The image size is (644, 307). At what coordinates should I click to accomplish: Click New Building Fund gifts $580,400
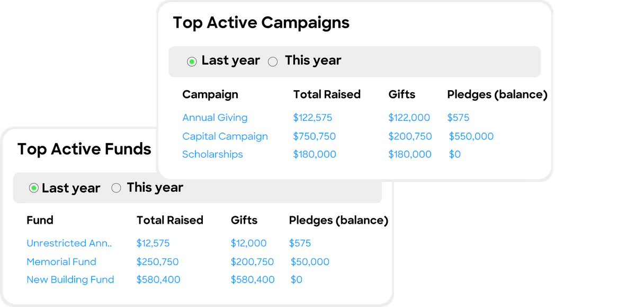pyautogui.click(x=252, y=280)
